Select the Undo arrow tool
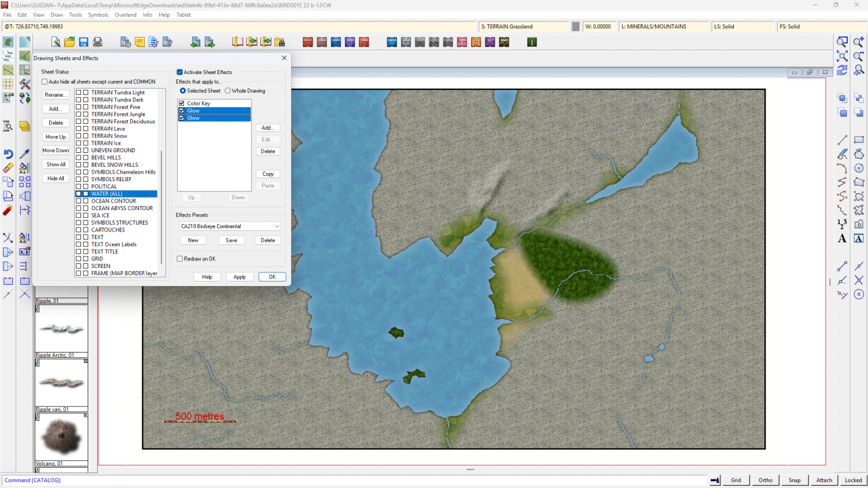 pos(8,154)
